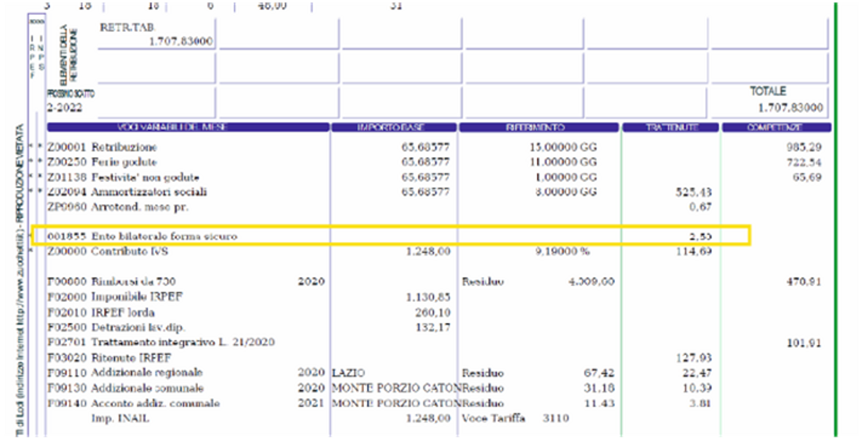Image resolution: width=868 pixels, height=442 pixels.
Task: Click the Imp. INAIL row label
Action: (120, 419)
